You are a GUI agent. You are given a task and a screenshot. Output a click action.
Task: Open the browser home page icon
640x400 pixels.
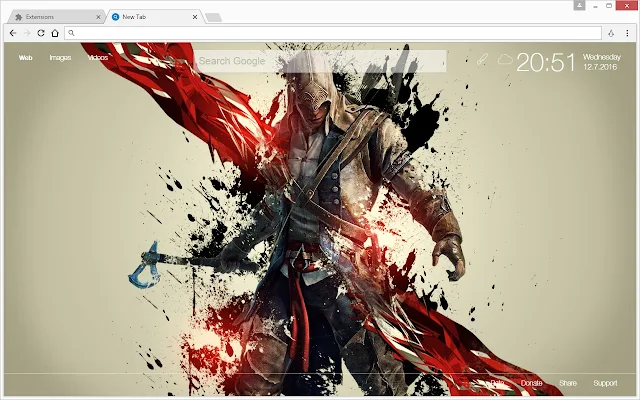[55, 33]
